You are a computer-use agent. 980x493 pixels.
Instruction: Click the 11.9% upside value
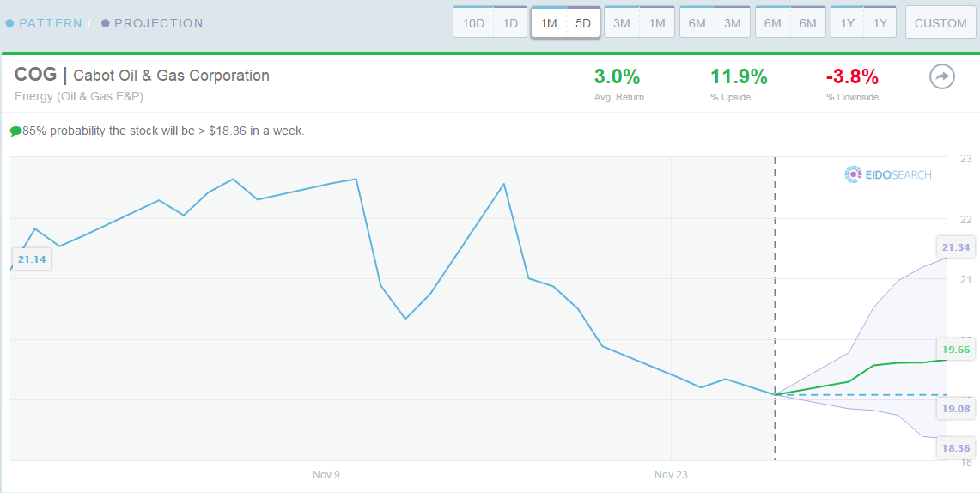coord(739,76)
